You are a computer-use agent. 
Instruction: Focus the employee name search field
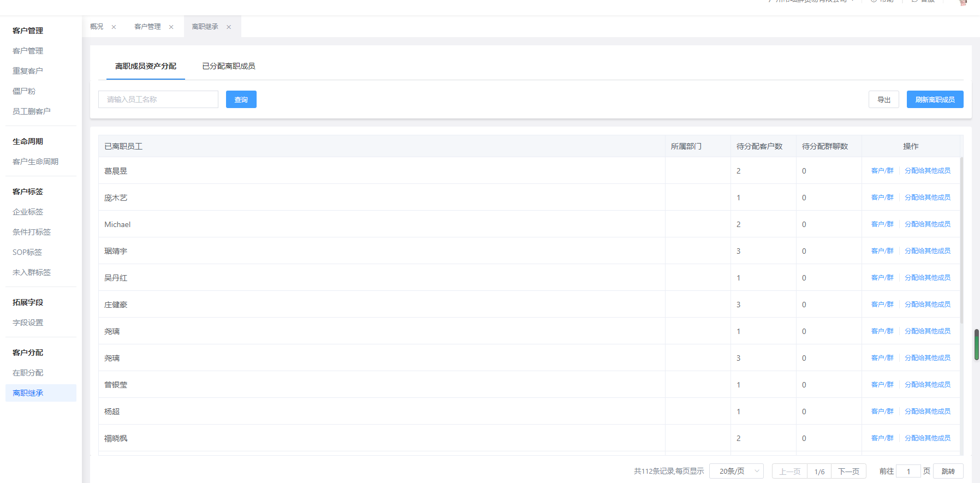158,99
